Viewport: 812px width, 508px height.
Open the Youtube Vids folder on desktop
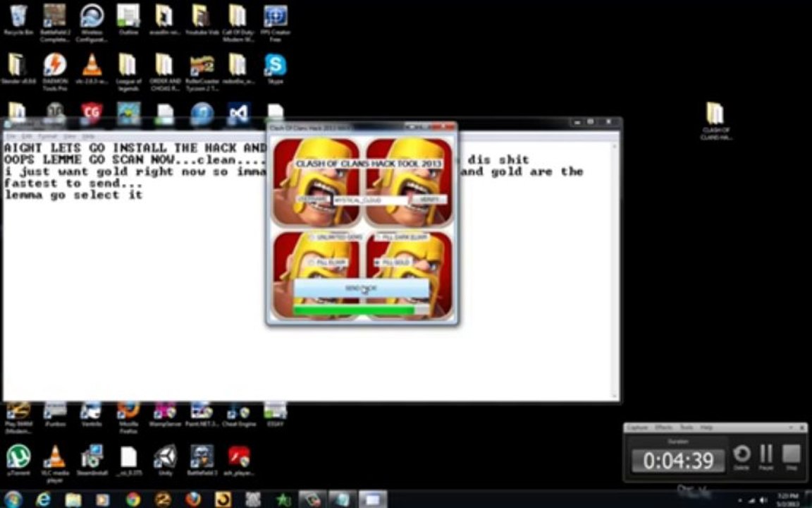point(202,20)
